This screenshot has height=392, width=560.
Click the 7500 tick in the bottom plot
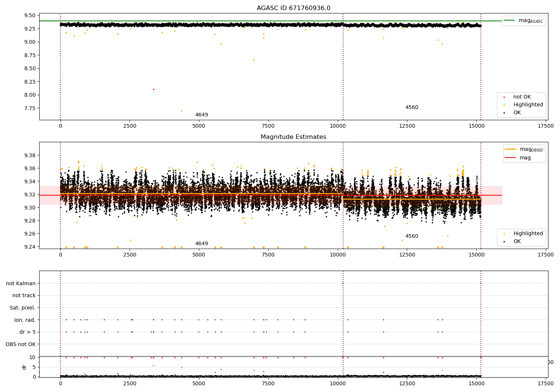tap(268, 383)
